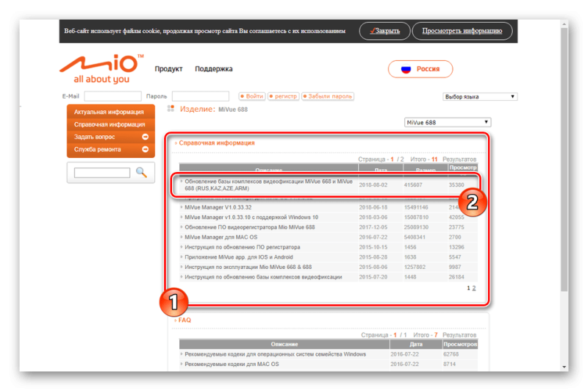Click the FAQ Описание column header

[284, 344]
